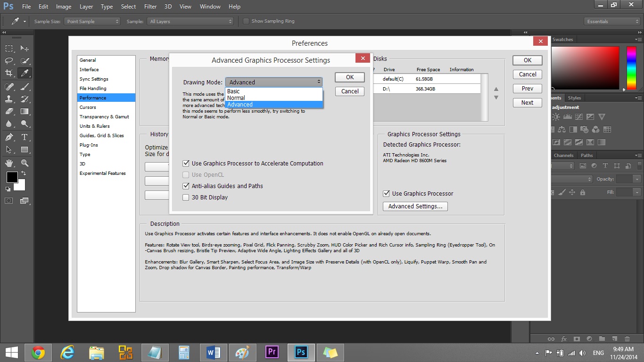The height and width of the screenshot is (362, 644).
Task: Add an Exposure adjustment
Action: [590, 116]
